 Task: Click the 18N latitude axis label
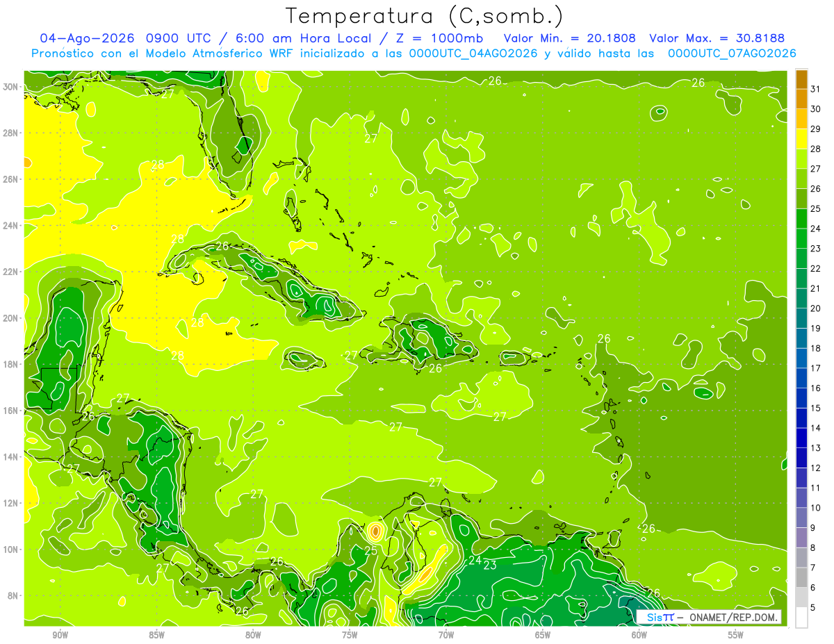coord(12,364)
